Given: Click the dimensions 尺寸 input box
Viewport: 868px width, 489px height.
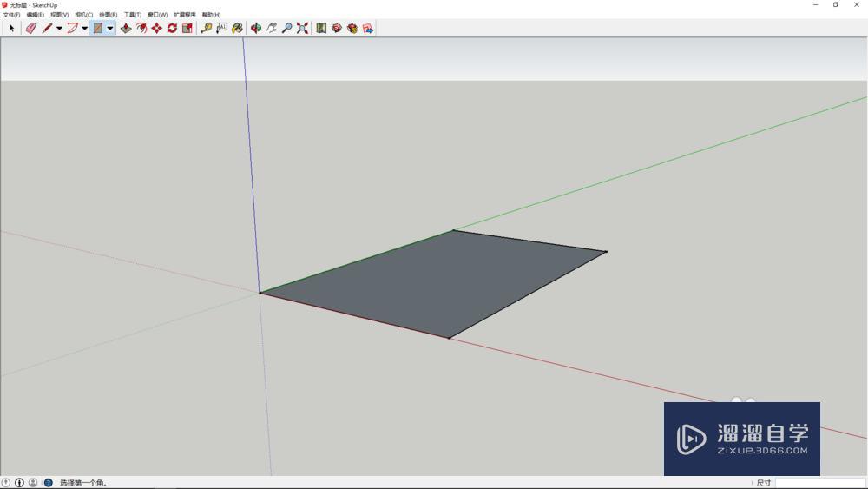Looking at the screenshot, I should [819, 483].
